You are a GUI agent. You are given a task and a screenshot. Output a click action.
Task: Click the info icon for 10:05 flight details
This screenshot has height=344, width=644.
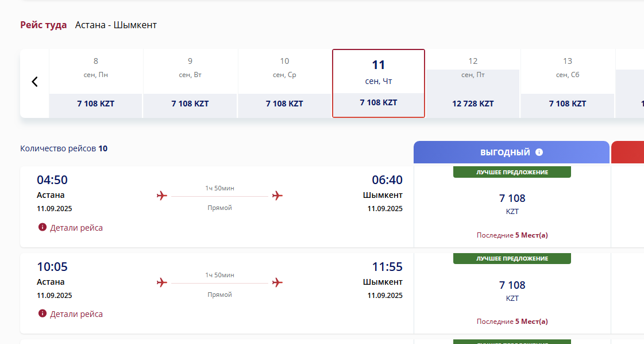click(42, 314)
